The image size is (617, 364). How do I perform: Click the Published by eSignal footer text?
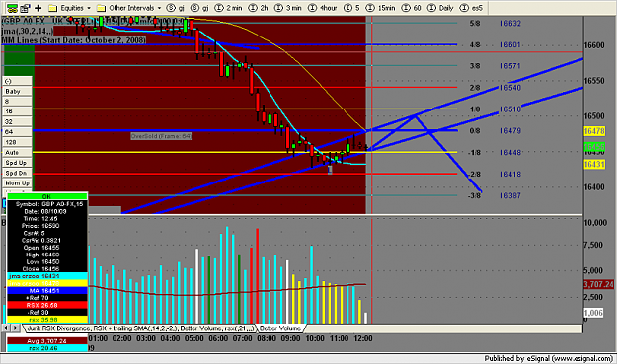click(x=548, y=358)
